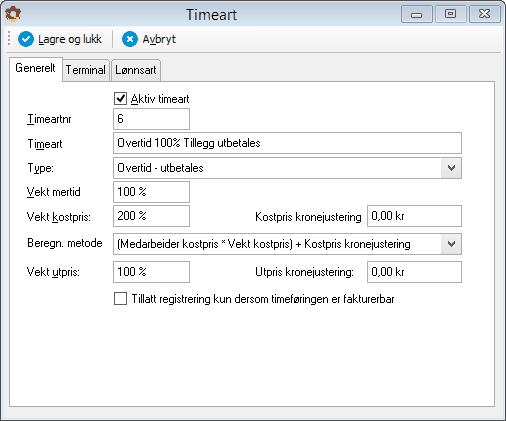506x421 pixels.
Task: Click the Vekt utpris field
Action: 151,272
